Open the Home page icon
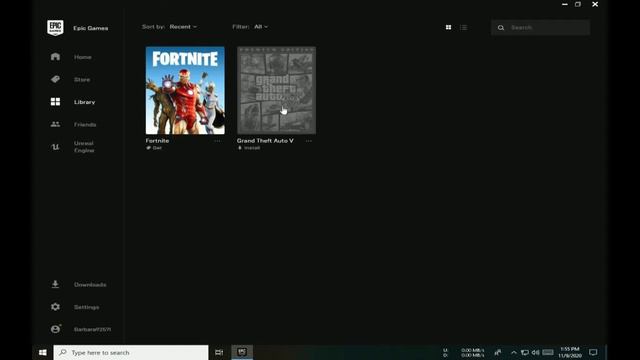The image size is (640, 360). click(x=56, y=57)
